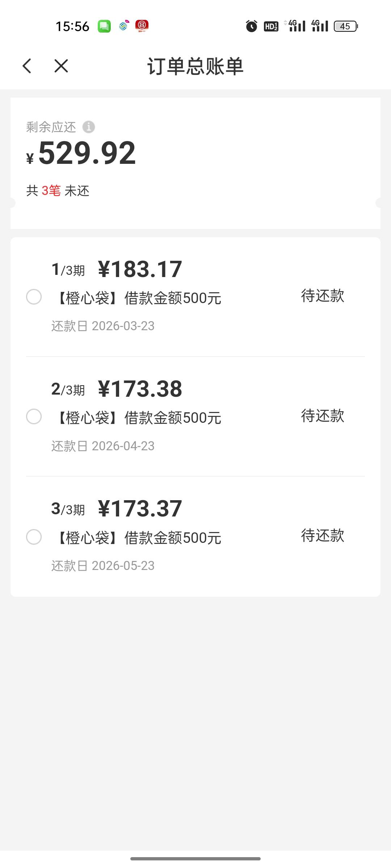391x868 pixels.
Task: Close the page with X icon
Action: [x=61, y=66]
